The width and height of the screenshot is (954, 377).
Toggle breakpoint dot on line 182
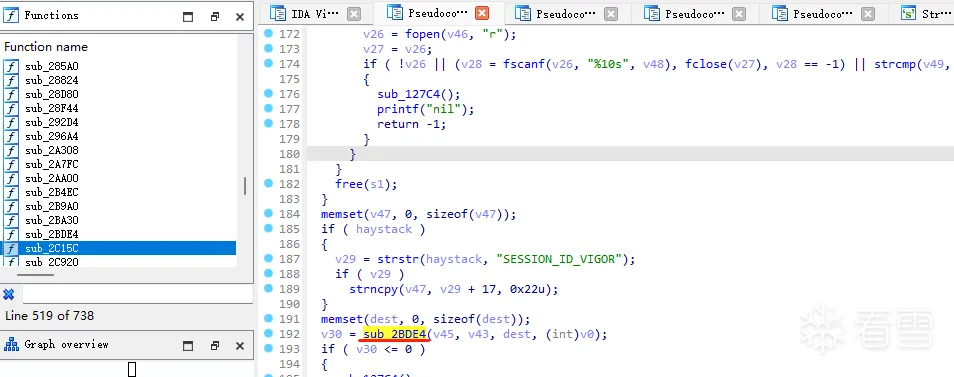click(x=268, y=183)
